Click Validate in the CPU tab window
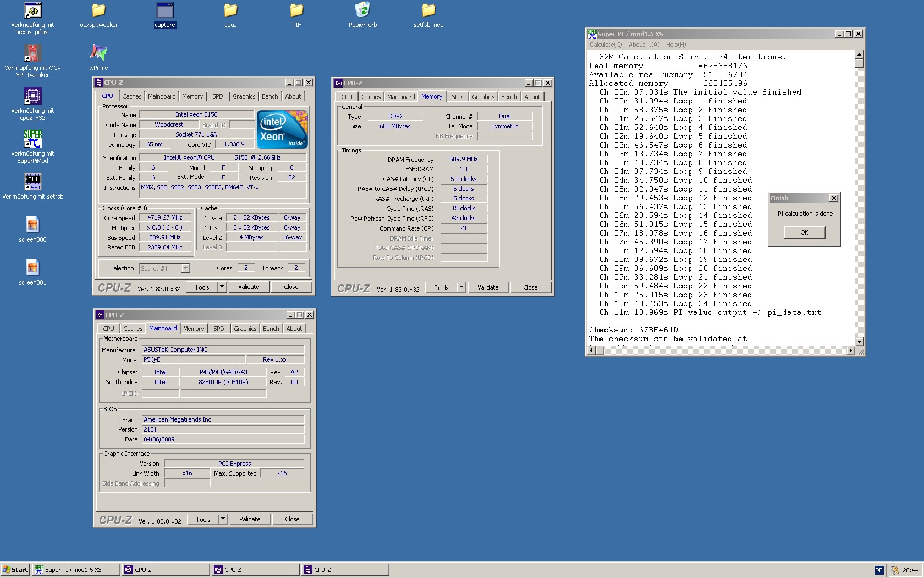Image resolution: width=924 pixels, height=578 pixels. click(x=249, y=287)
